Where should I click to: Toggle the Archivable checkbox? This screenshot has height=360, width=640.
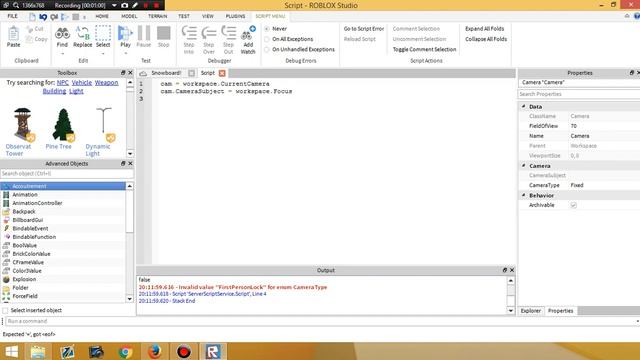[573, 205]
